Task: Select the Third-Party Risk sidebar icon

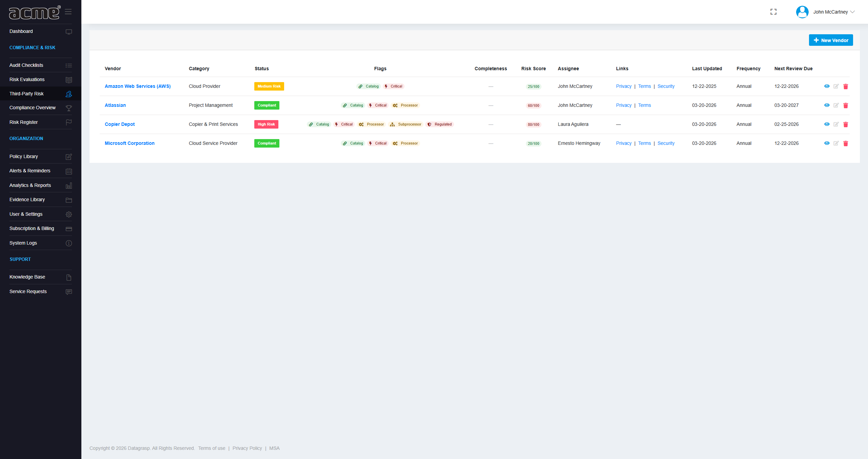Action: point(68,94)
